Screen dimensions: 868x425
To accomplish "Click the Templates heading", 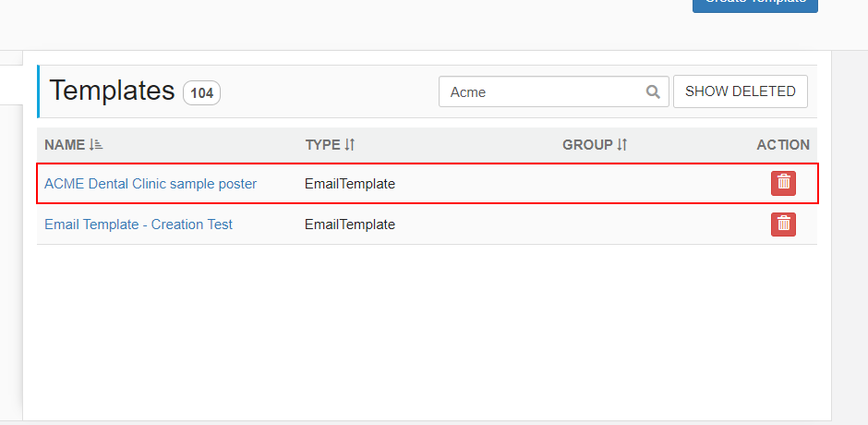I will (x=112, y=91).
